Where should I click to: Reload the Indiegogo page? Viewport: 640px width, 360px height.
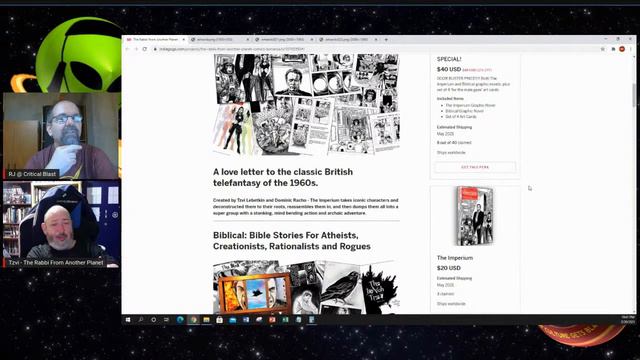pos(145,49)
